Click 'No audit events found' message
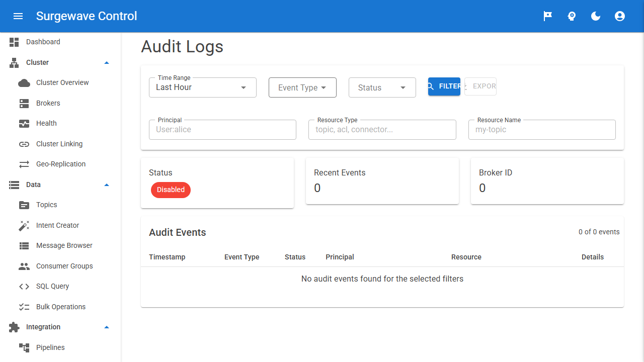This screenshot has width=644, height=362. tap(382, 279)
